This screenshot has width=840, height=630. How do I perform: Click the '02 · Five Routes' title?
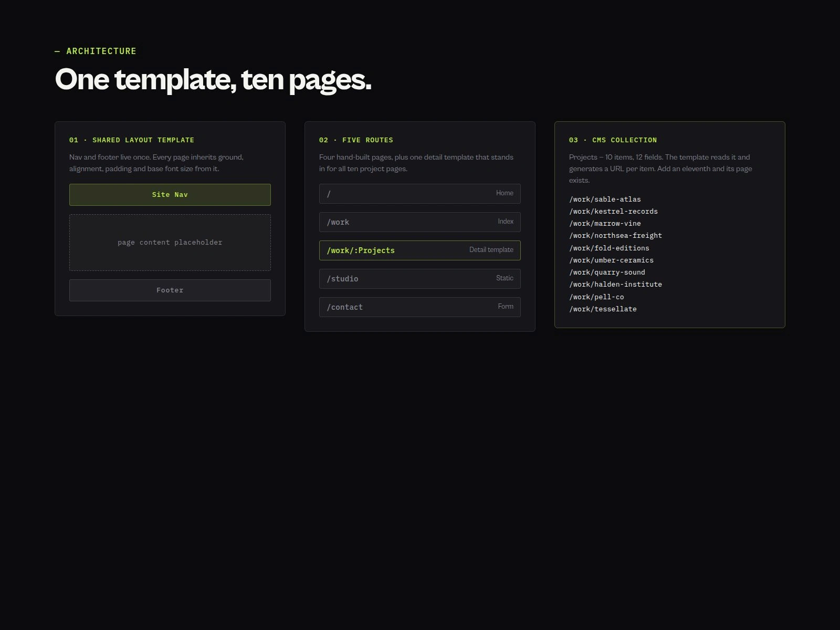pos(356,140)
